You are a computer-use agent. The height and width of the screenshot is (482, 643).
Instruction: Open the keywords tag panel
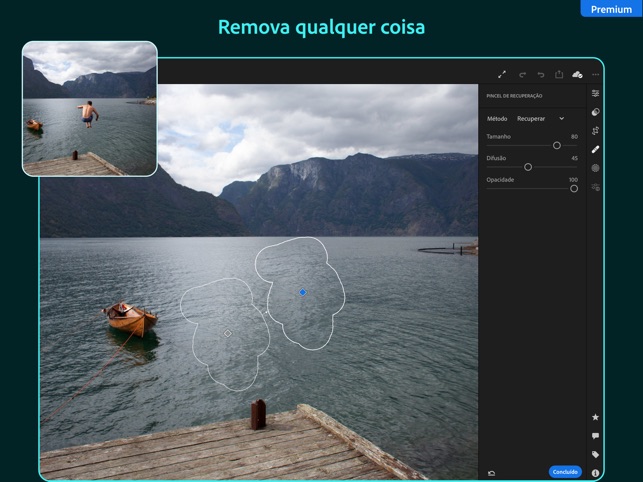(596, 454)
